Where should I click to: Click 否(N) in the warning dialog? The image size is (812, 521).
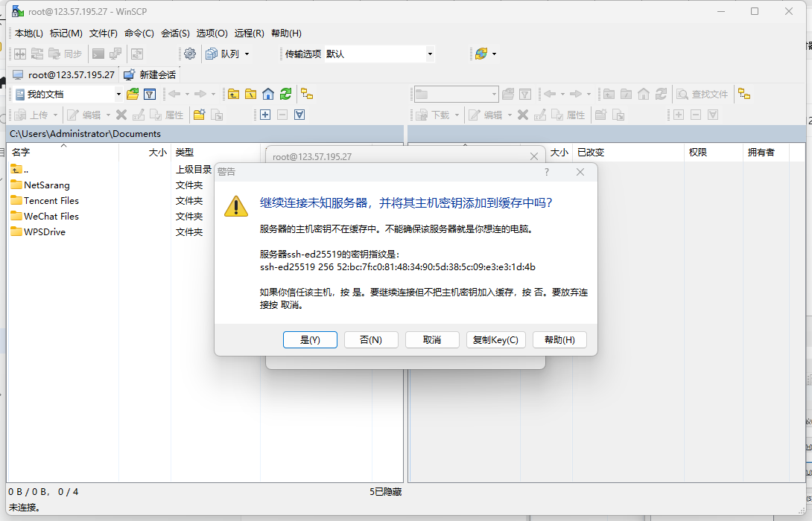tap(371, 340)
